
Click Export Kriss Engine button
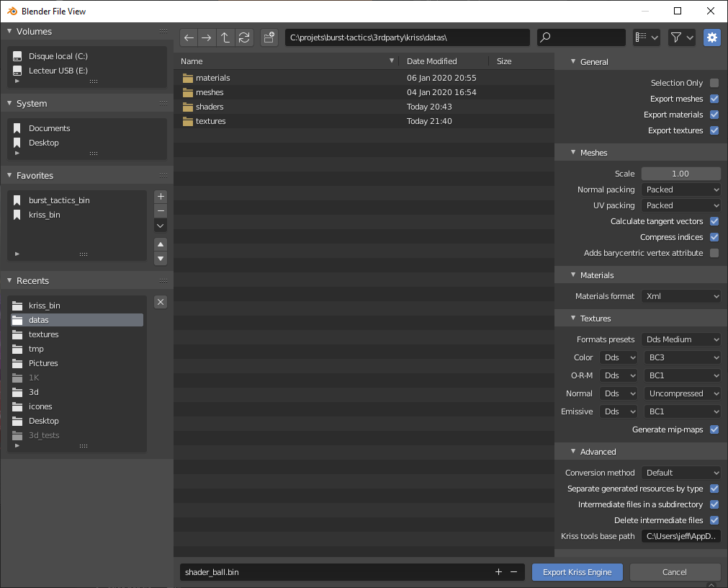pyautogui.click(x=578, y=572)
